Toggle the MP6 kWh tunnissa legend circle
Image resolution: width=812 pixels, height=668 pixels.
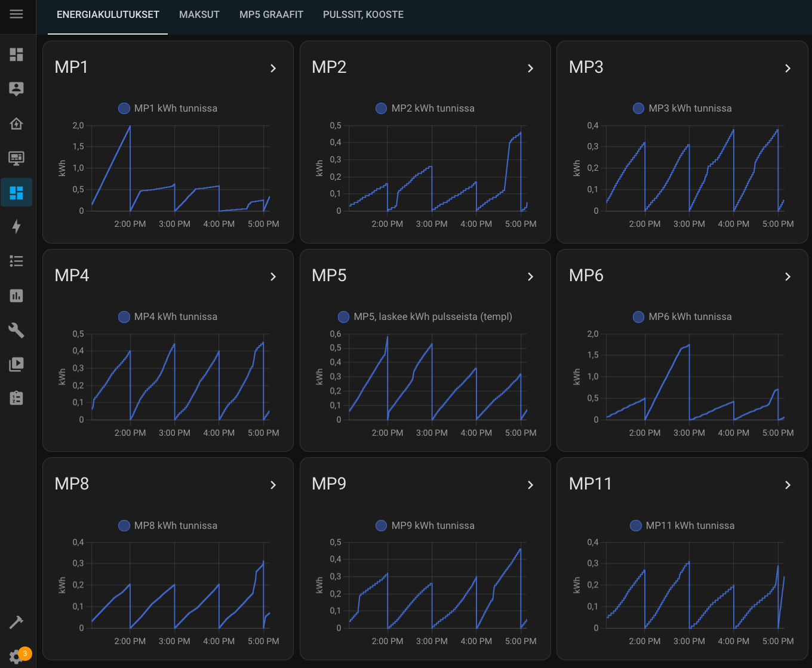638,317
